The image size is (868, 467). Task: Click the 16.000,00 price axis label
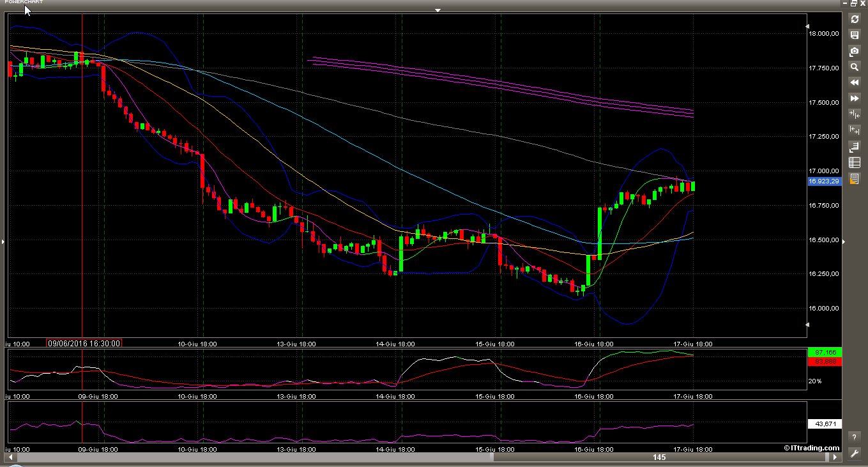point(823,309)
